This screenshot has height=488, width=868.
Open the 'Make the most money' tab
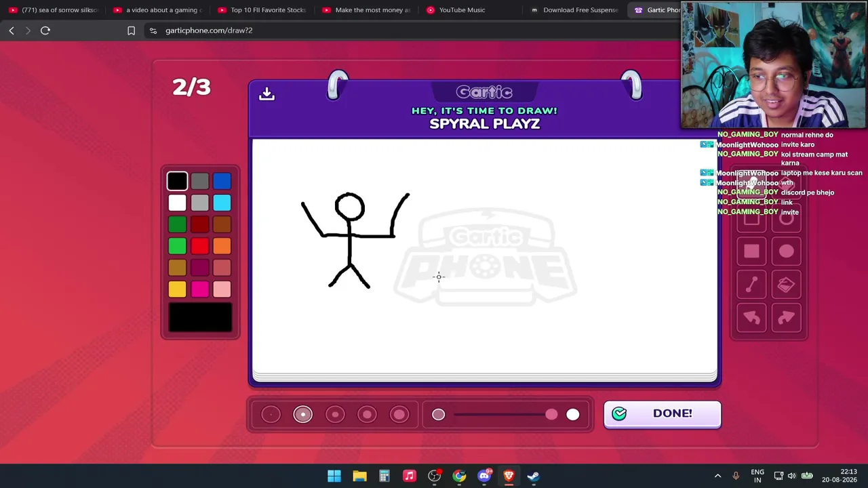pyautogui.click(x=368, y=10)
